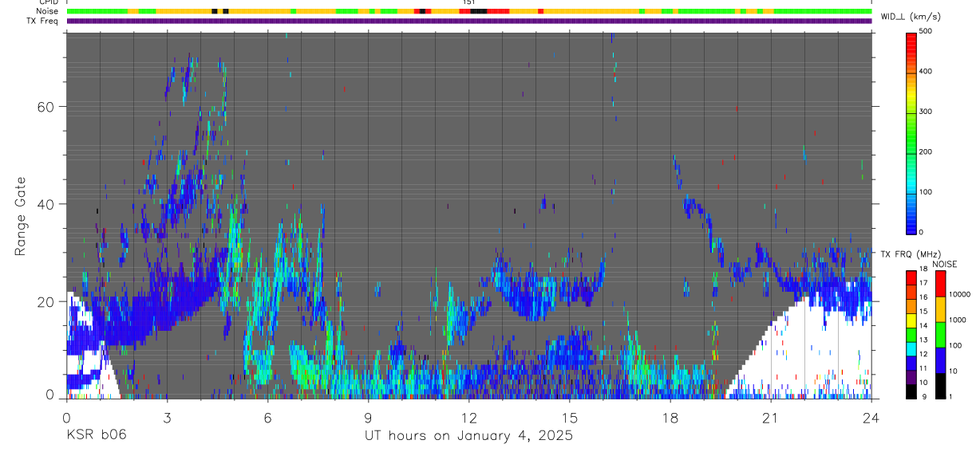Click the 151 CPID value at the top
Screen dimensions: 980x452
click(469, 2)
